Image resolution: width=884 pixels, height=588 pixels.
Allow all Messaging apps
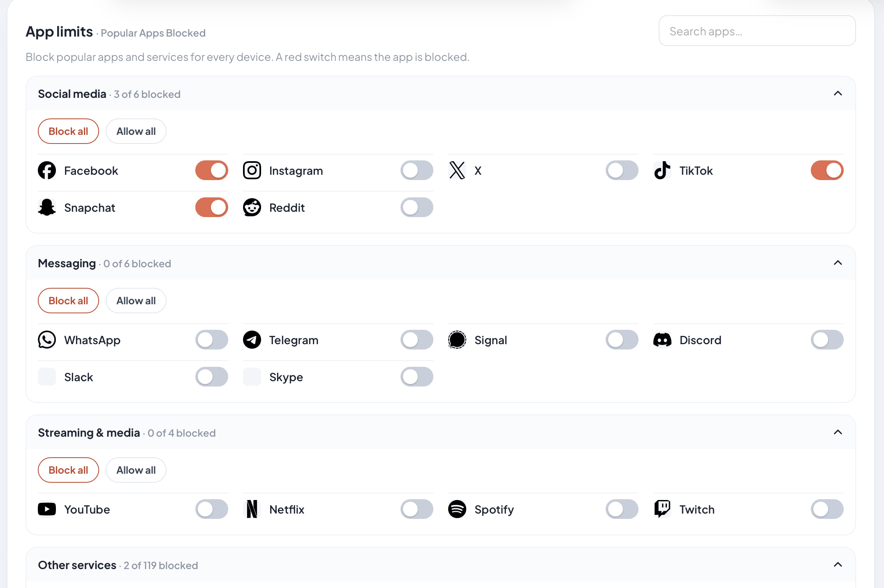[136, 301]
